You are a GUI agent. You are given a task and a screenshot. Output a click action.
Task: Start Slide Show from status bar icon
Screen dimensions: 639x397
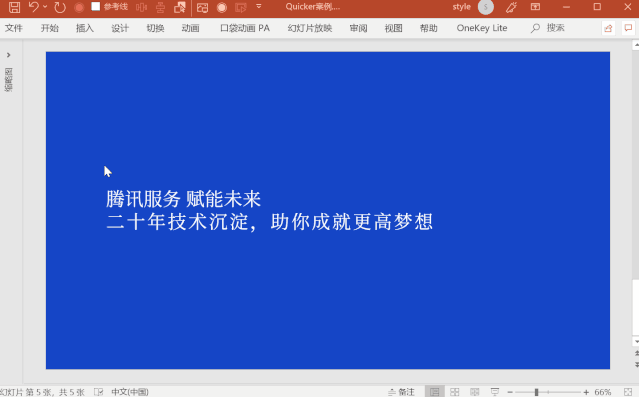pos(495,392)
